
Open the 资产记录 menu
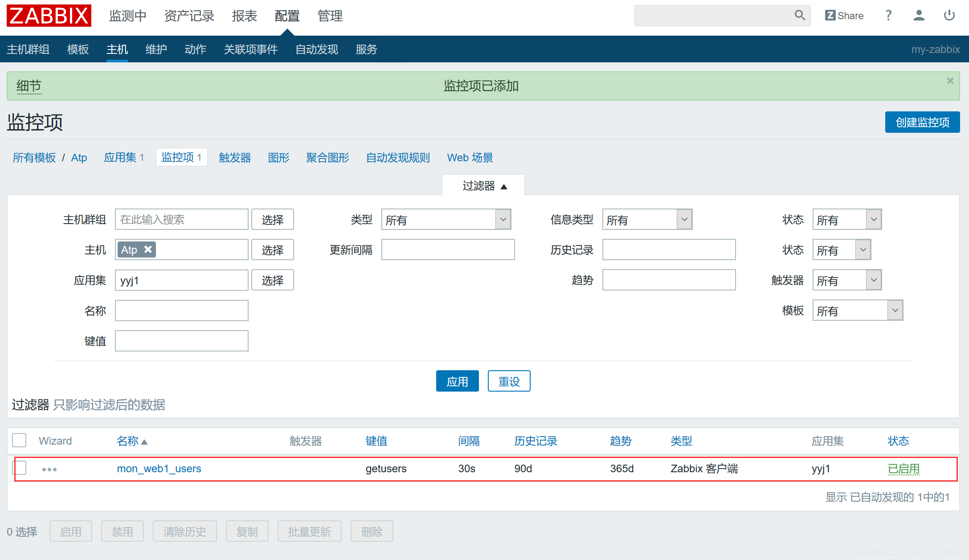(189, 16)
